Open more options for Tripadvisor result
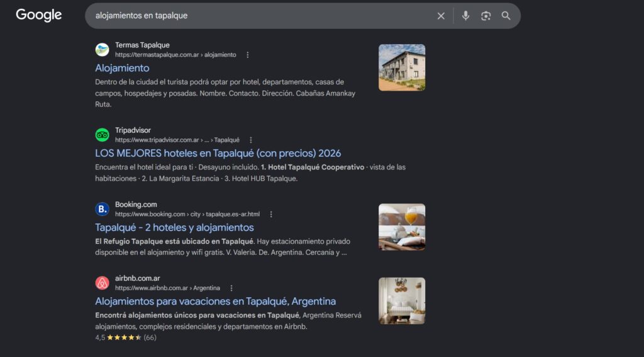This screenshot has width=644, height=357. [250, 140]
